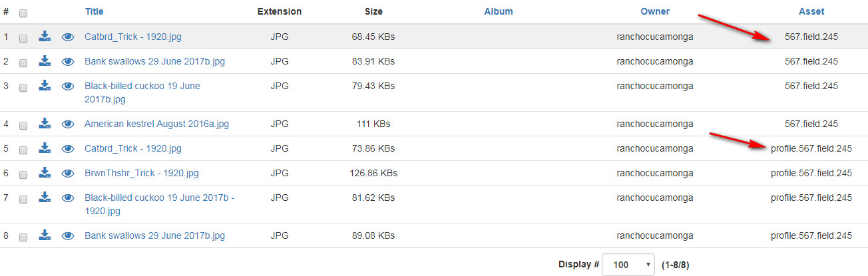The image size is (868, 276).
Task: Open Bank swallows 29 June 2017b.jpg in row 8
Action: click(154, 236)
